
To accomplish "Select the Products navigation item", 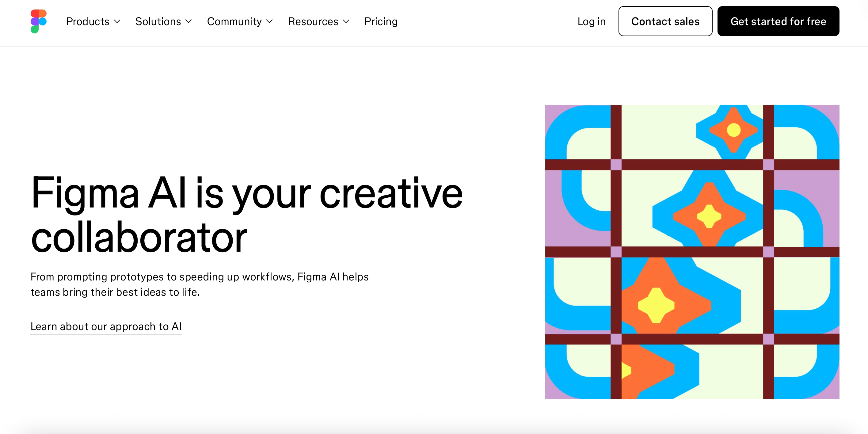I will click(88, 21).
